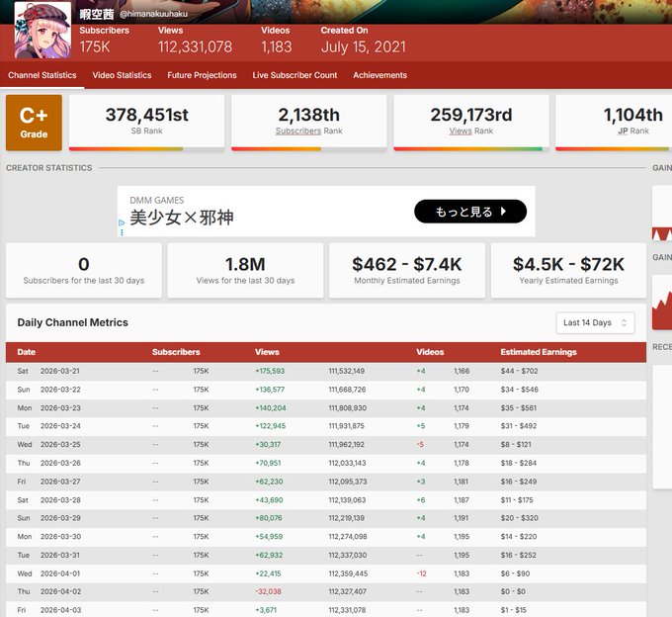Image resolution: width=672 pixels, height=617 pixels.
Task: Click the もっと見る ad button
Action: (x=469, y=212)
